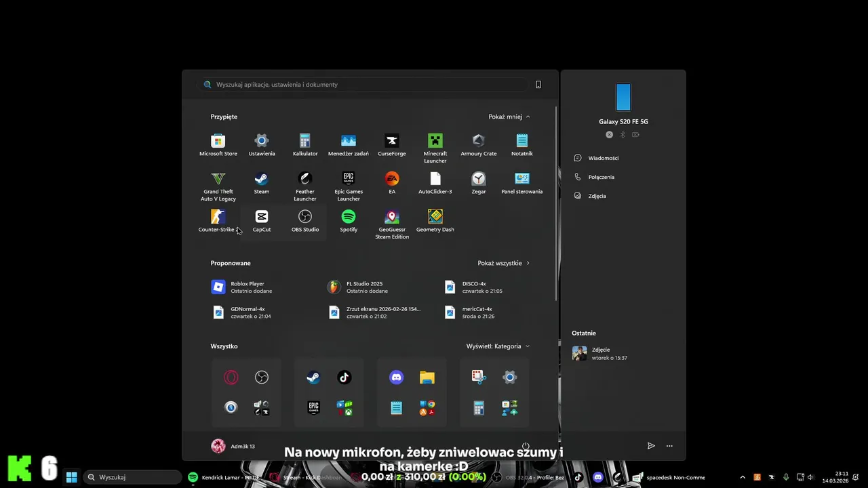Viewport: 868px width, 488px height.
Task: Launch Kalkulator pinned app
Action: pyautogui.click(x=305, y=145)
